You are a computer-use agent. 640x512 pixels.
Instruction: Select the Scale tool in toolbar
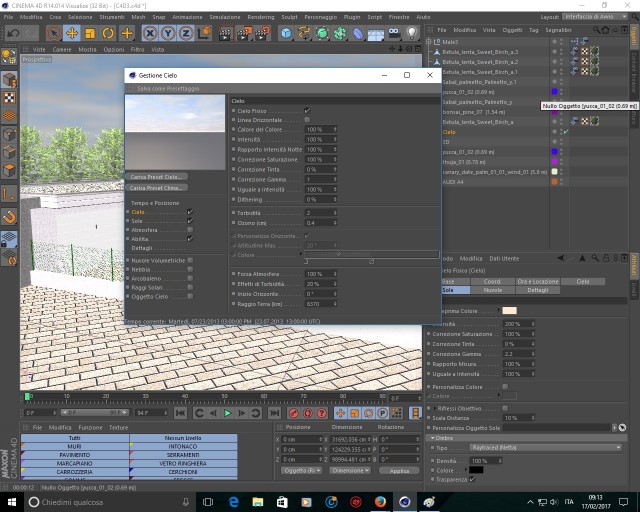[90, 33]
